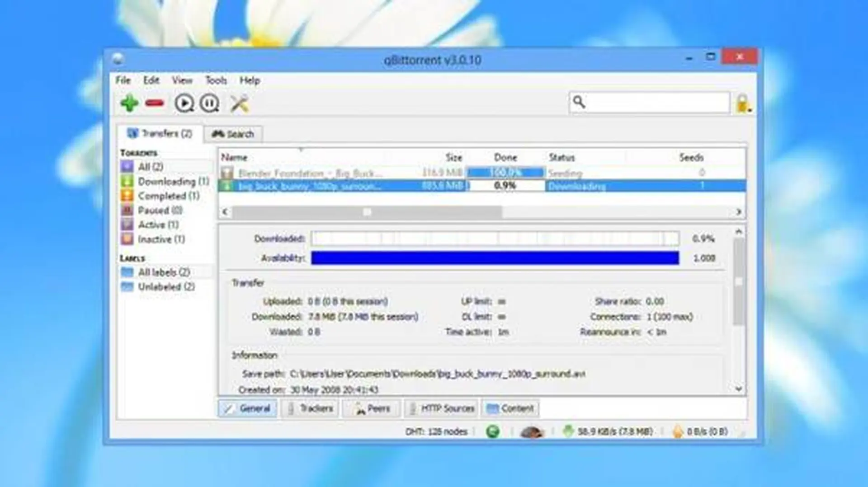Screen dimensions: 868x487
Task: Click the yellow padlock Lock UI icon
Action: 743,103
